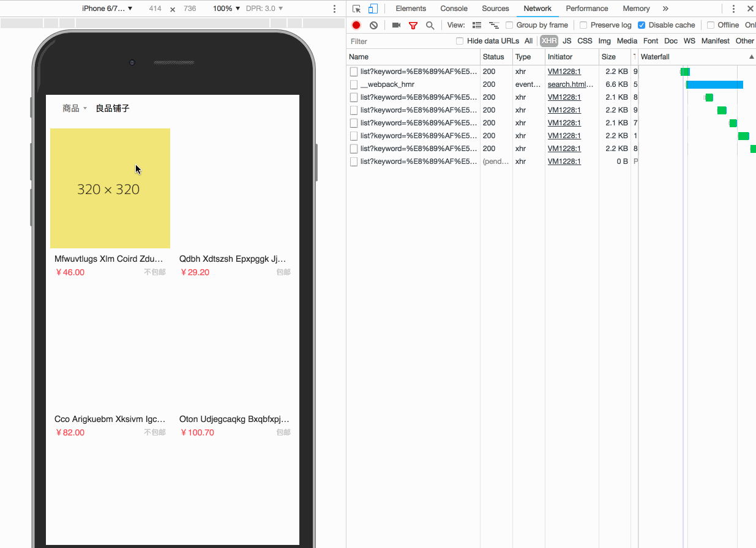
Task: Open product Qdbh Xdtszsh Epxpggk title
Action: [233, 259]
